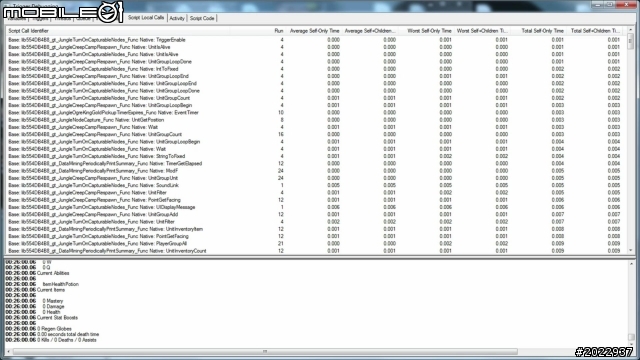Select the PlayerGroupAll native call row
This screenshot has height=360, width=640.
click(x=314, y=244)
